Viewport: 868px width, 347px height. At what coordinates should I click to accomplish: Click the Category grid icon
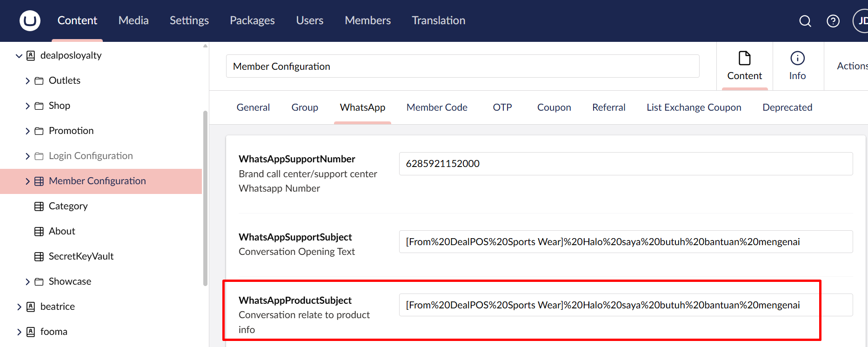39,207
